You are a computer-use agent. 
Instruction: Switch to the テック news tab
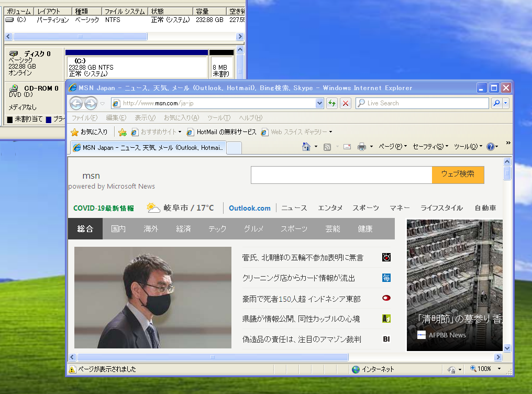point(217,229)
